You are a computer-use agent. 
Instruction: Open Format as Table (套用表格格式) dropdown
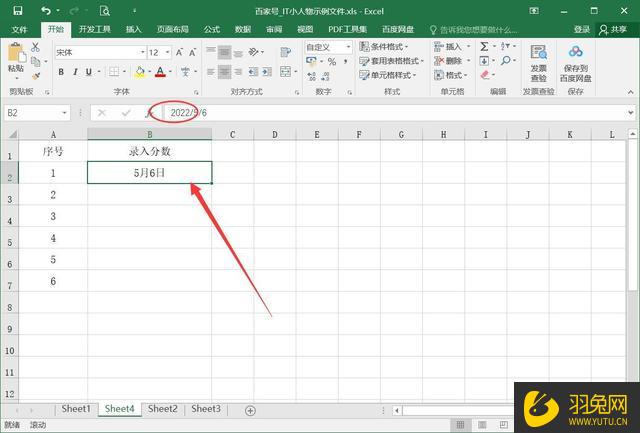[391, 61]
